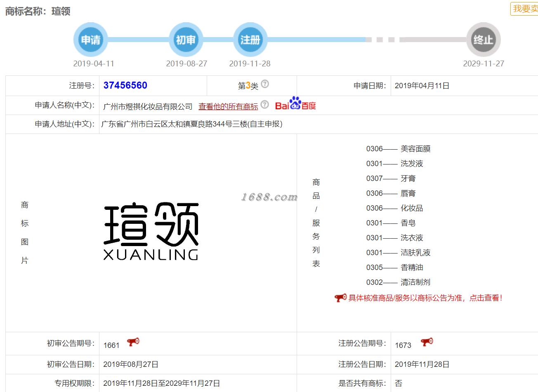The image size is (538, 392).
Task: Click the 瑄领 XUANLING trademark image
Action: coord(151,231)
